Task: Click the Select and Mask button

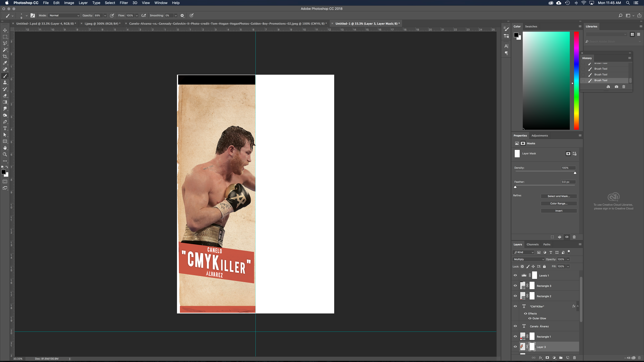Action: (559, 196)
